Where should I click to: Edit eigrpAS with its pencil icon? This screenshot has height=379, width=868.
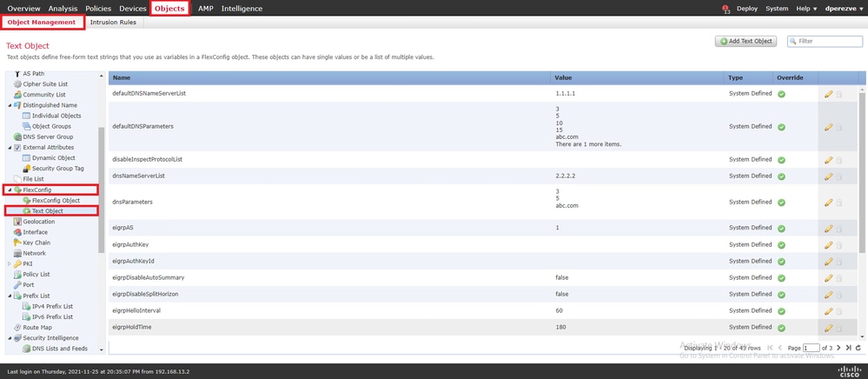point(828,229)
